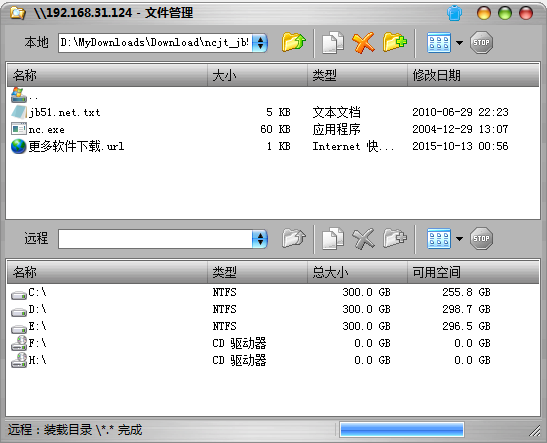Click the H:\ CD drive icon

pyautogui.click(x=19, y=360)
